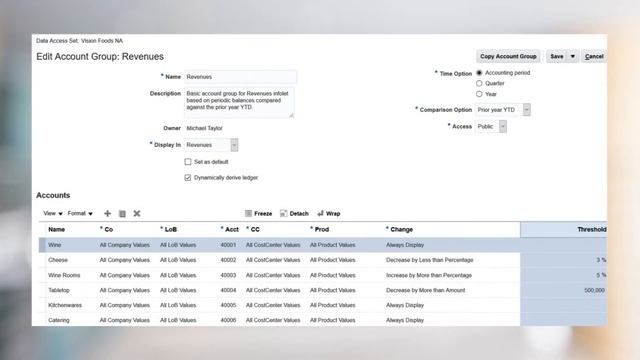The width and height of the screenshot is (640, 360).
Task: Click the CC column header
Action: coord(253,229)
